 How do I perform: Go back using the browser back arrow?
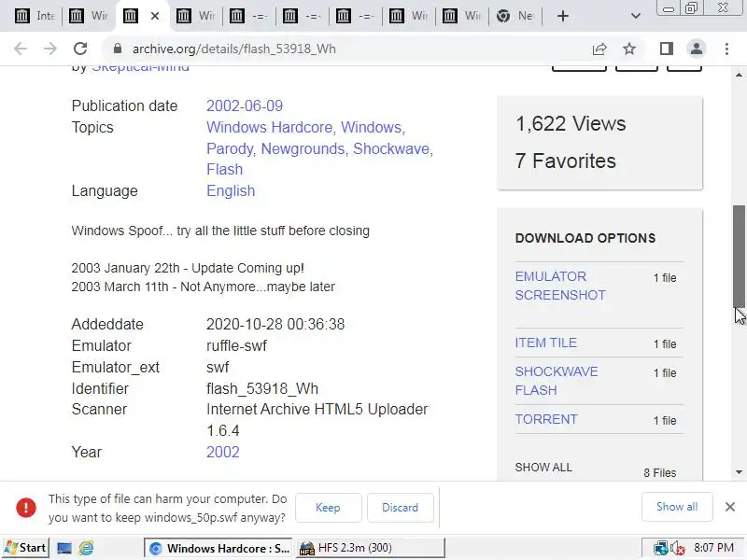[x=21, y=49]
